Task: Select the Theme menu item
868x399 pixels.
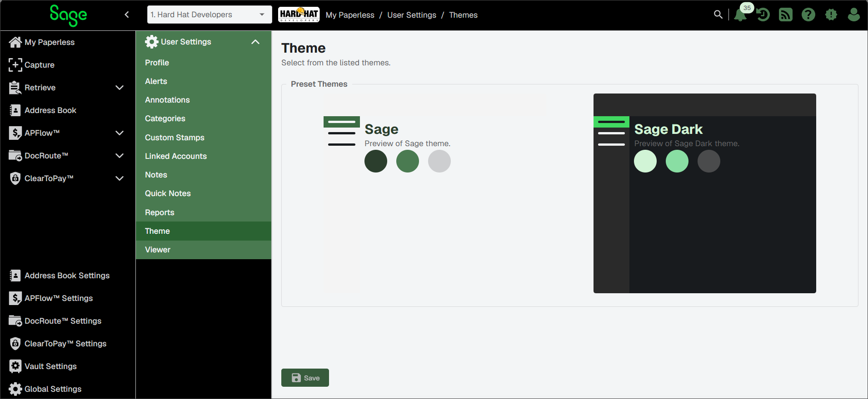Action: click(x=204, y=231)
